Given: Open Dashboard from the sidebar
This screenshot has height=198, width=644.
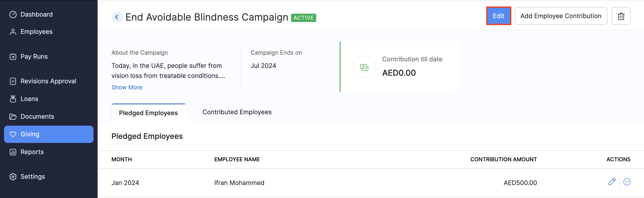Looking at the screenshot, I should pyautogui.click(x=36, y=15).
